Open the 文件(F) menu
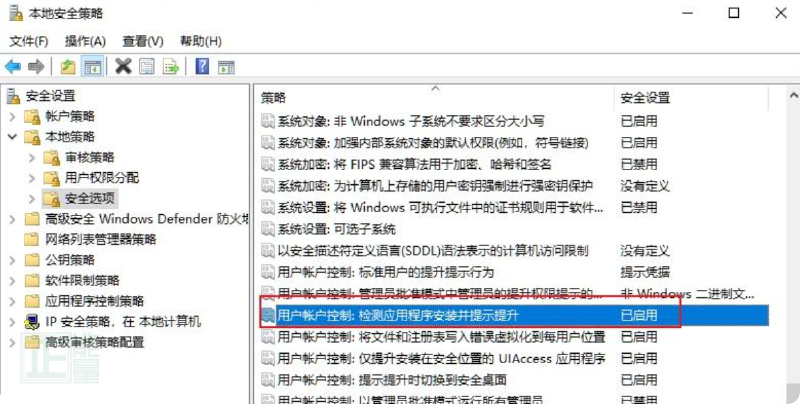The width and height of the screenshot is (800, 404). (x=29, y=41)
